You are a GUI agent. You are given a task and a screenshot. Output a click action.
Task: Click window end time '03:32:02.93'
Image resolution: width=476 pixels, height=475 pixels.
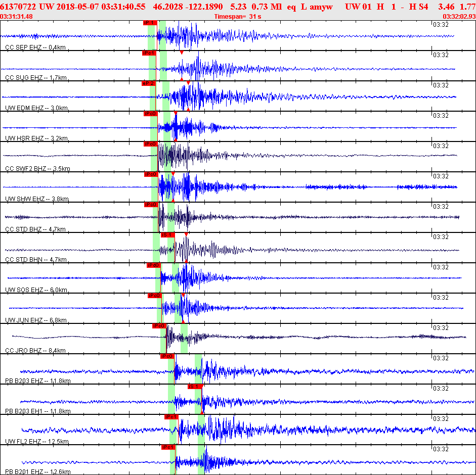pyautogui.click(x=459, y=16)
